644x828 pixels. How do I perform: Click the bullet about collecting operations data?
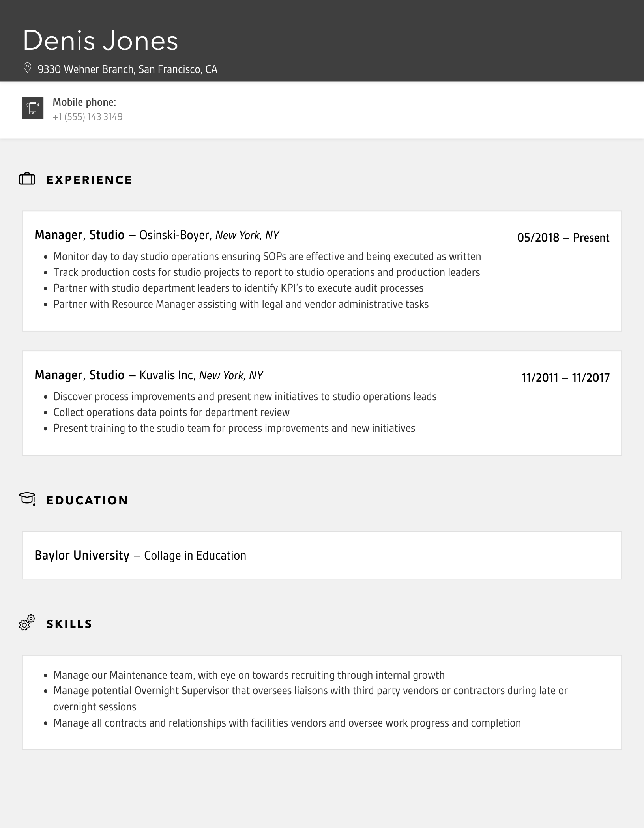pos(171,412)
